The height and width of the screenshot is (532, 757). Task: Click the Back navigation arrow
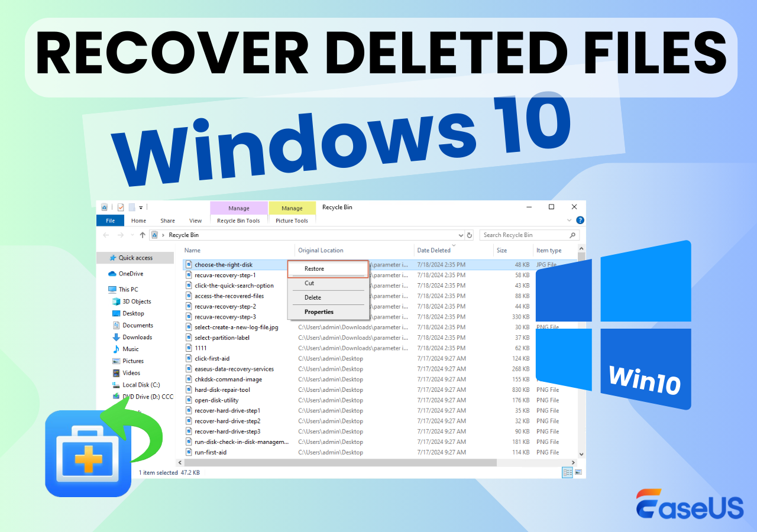tap(106, 235)
